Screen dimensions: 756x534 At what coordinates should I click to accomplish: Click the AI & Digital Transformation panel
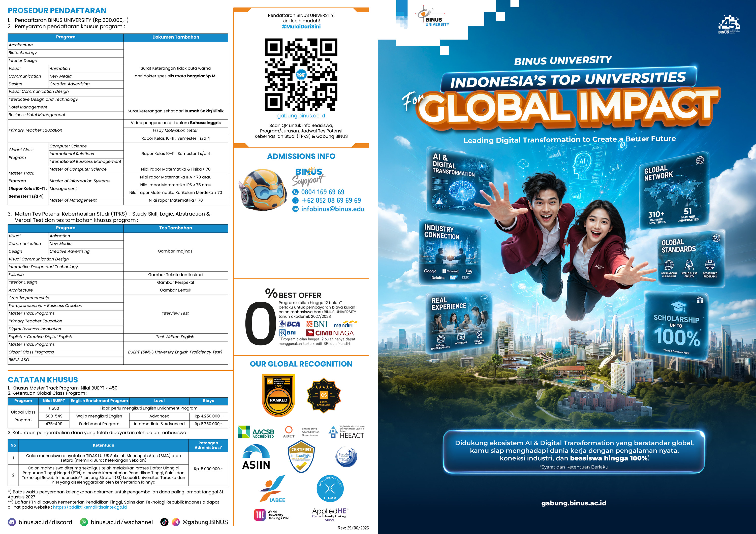[460, 183]
